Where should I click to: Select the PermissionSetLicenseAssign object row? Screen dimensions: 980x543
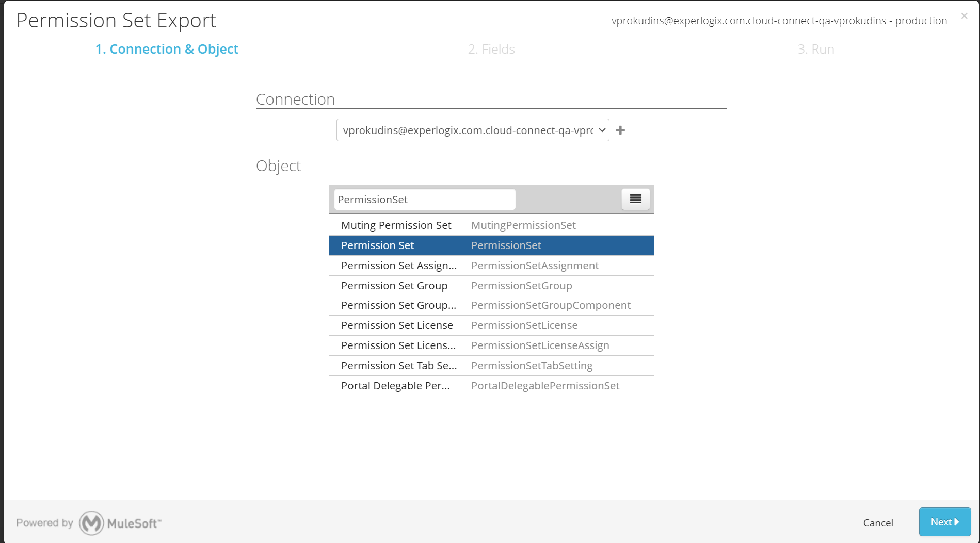point(491,345)
